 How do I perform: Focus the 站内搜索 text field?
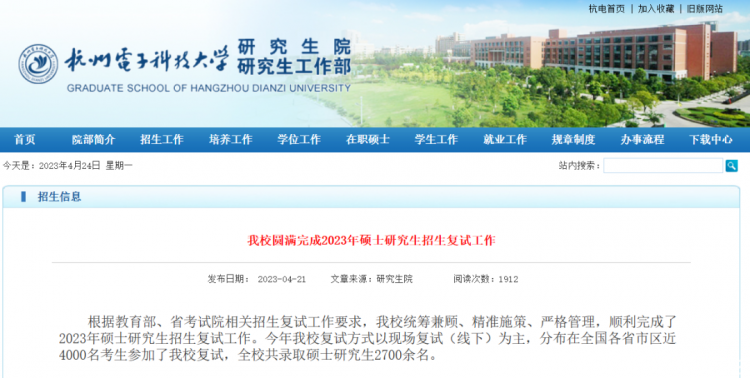coord(663,166)
